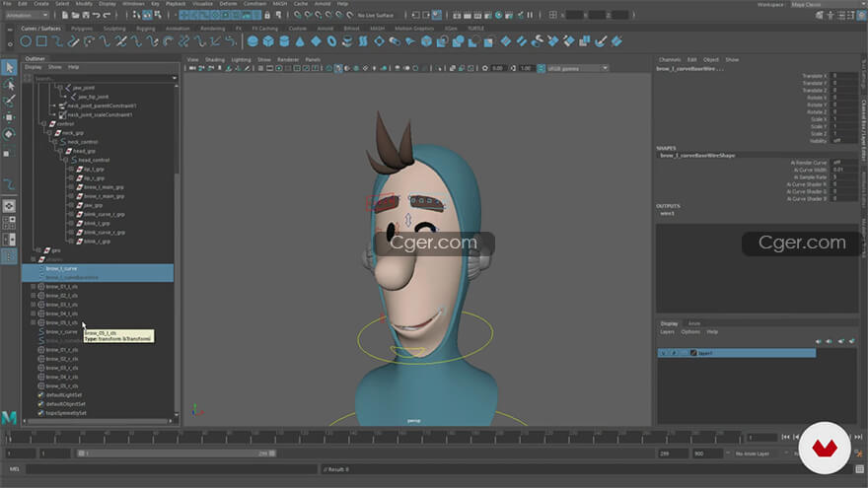Activate the Select tool in the toolbox
Image resolution: width=868 pixels, height=488 pixels.
point(9,67)
